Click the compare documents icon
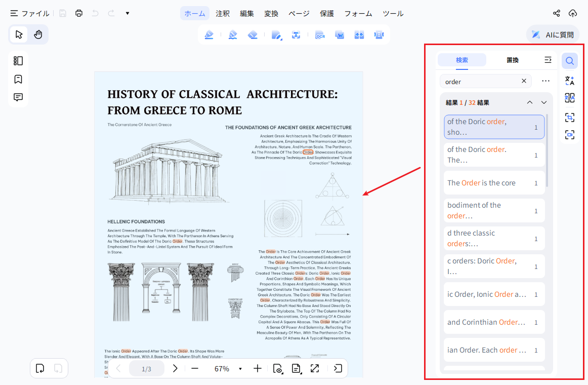588x385 pixels. click(x=359, y=35)
